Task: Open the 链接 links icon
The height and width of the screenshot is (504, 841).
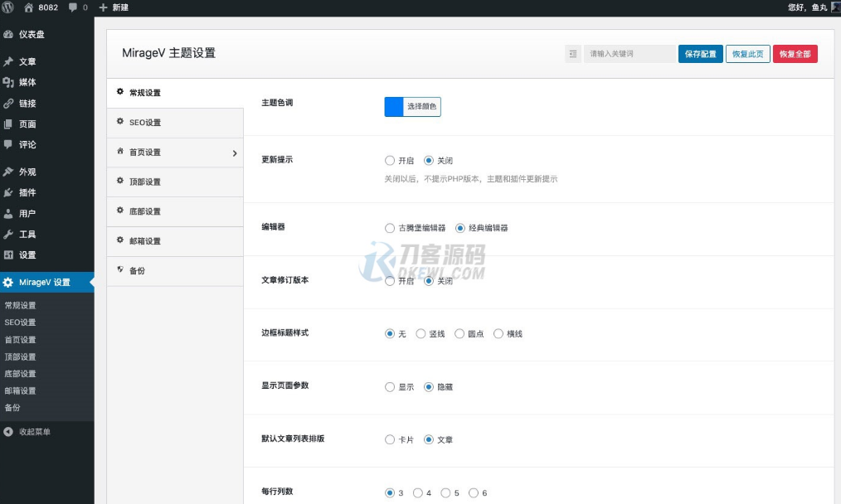Action: click(x=8, y=103)
